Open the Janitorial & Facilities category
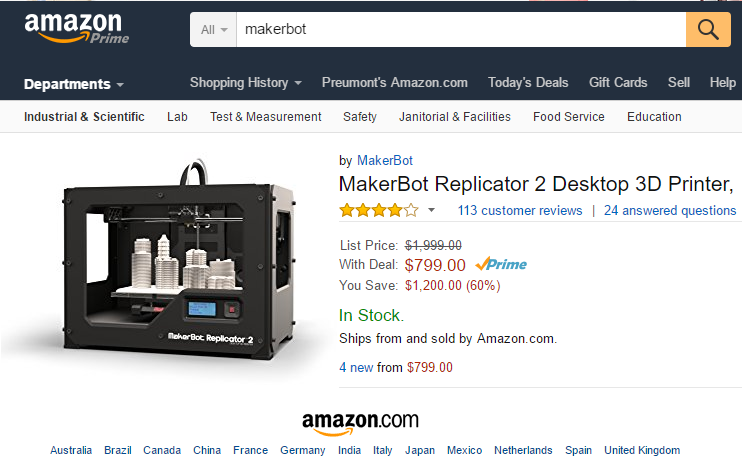Screen dimensions: 742x469 455,117
